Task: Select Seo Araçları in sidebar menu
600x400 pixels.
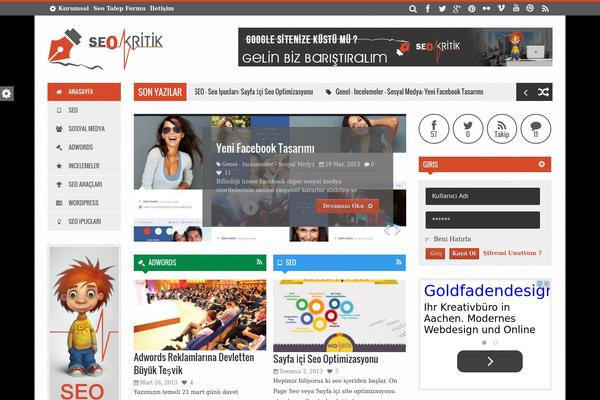Action: 84,184
